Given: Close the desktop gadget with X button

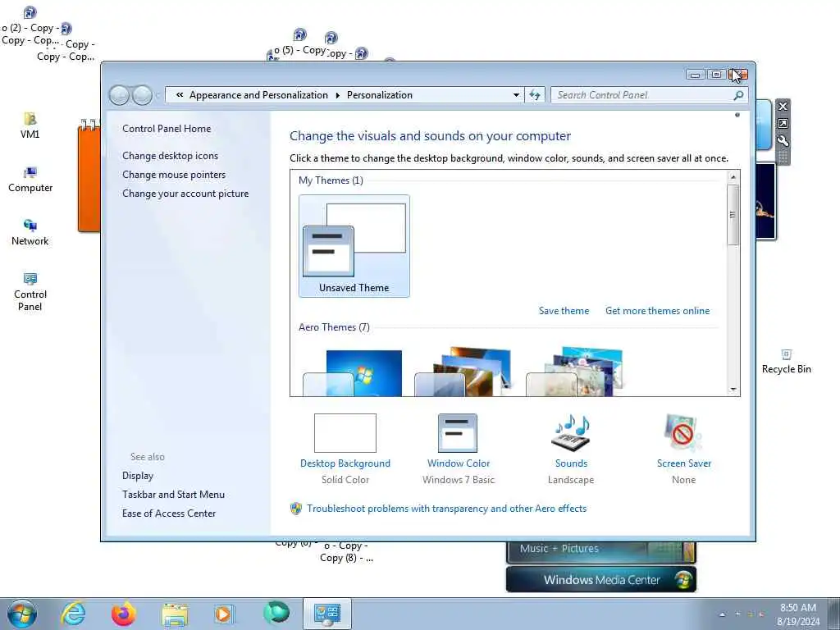Looking at the screenshot, I should [783, 106].
